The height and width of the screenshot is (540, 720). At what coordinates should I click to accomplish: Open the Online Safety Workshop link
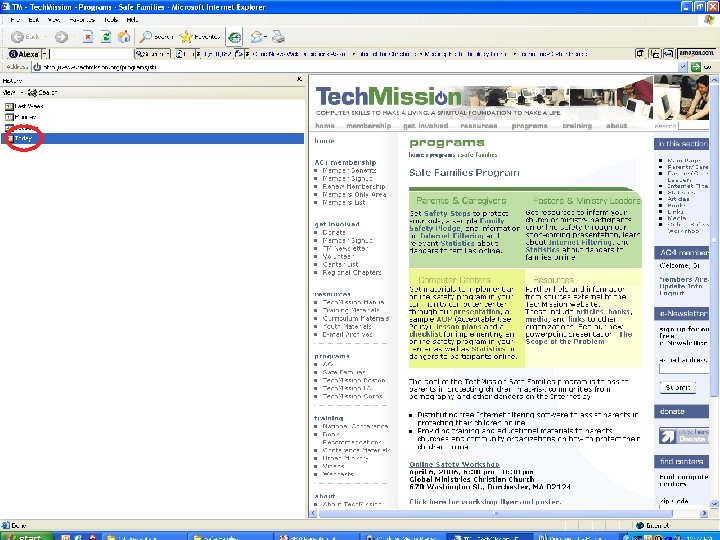pyautogui.click(x=454, y=464)
